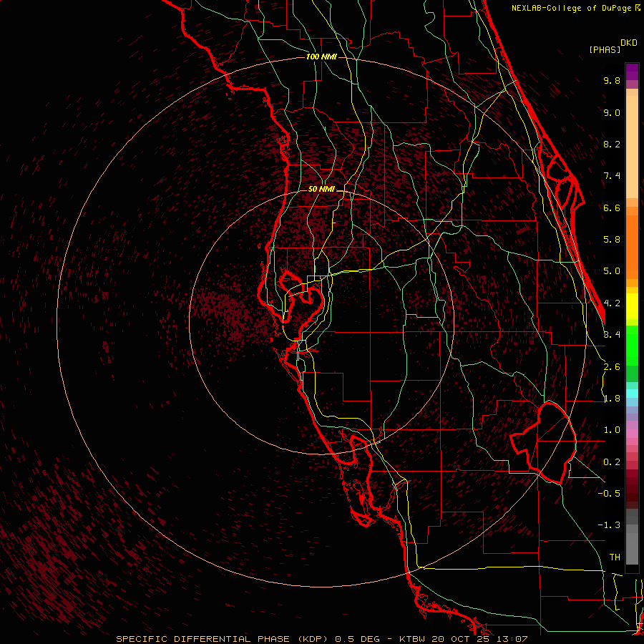The height and width of the screenshot is (644, 644).
Task: Click the 5.0 legend value
Action: (612, 271)
